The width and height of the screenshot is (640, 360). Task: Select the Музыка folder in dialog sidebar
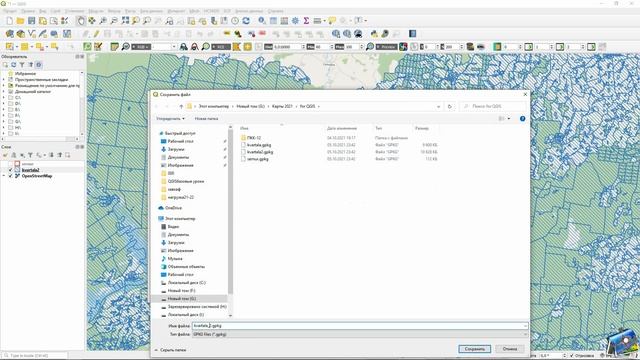(x=175, y=259)
